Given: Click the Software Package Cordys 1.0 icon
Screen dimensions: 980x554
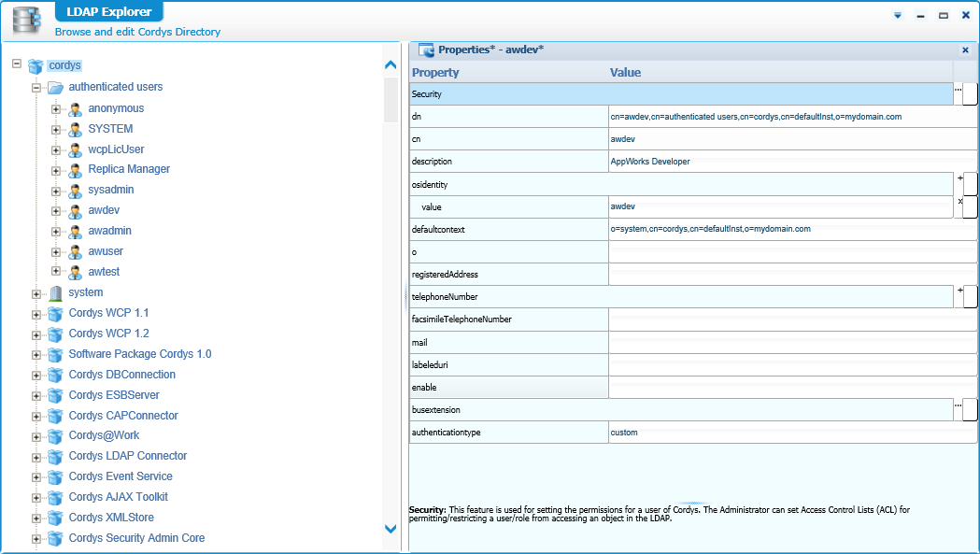Looking at the screenshot, I should pyautogui.click(x=56, y=355).
